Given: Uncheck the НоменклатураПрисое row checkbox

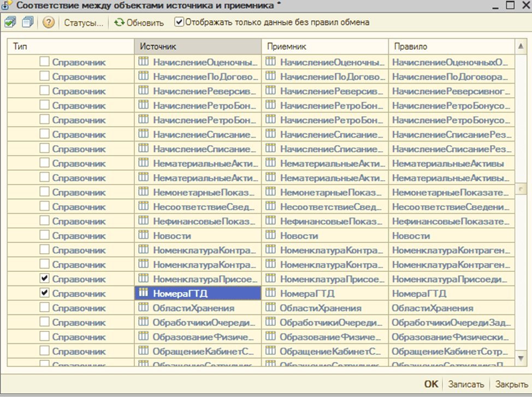Looking at the screenshot, I should pyautogui.click(x=45, y=279).
